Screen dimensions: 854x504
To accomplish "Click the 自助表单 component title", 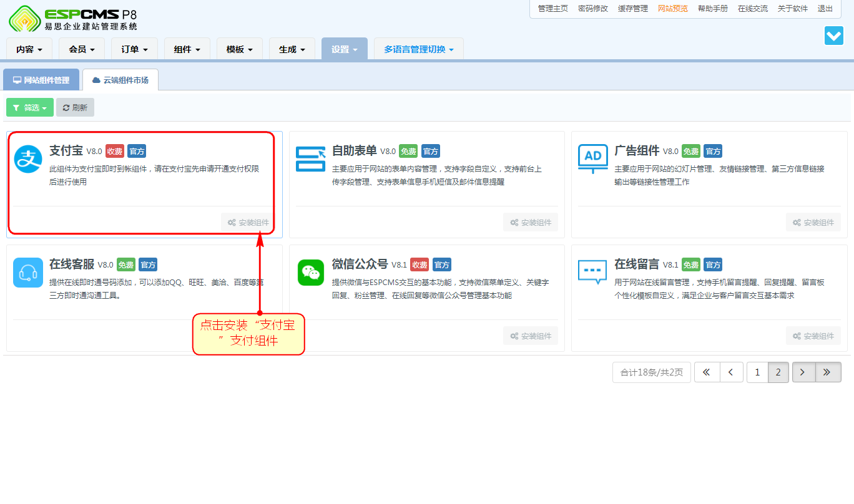I will [354, 150].
